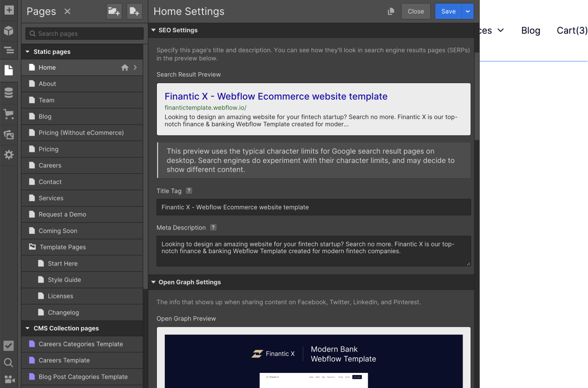The height and width of the screenshot is (388, 588).
Task: Click the Home Settings panel scrollbar
Action: pos(477,97)
